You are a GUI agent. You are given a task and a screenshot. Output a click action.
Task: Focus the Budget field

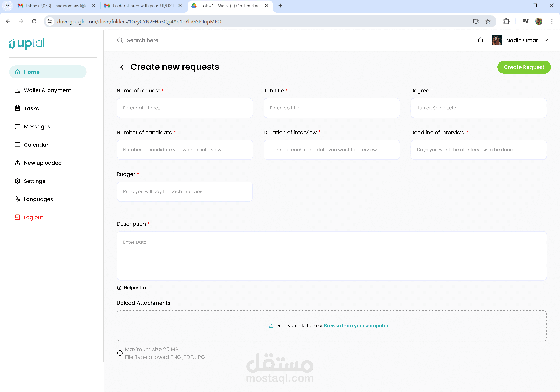(185, 192)
